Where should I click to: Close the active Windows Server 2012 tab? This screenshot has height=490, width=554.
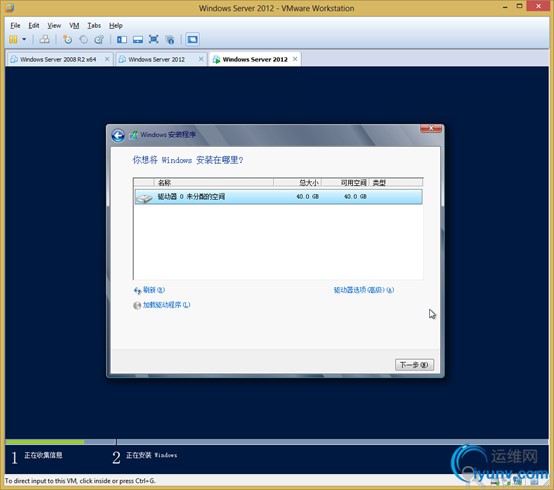pyautogui.click(x=295, y=59)
